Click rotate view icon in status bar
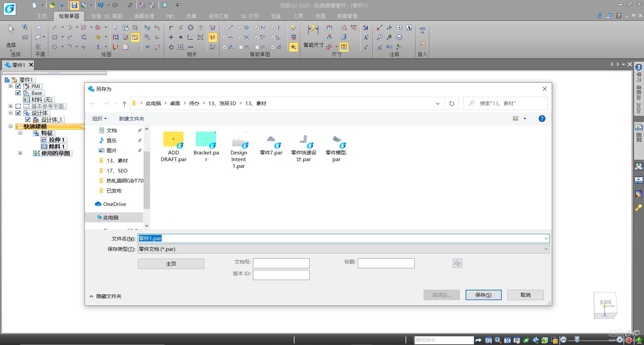Image resolution: width=644 pixels, height=345 pixels. [x=526, y=340]
